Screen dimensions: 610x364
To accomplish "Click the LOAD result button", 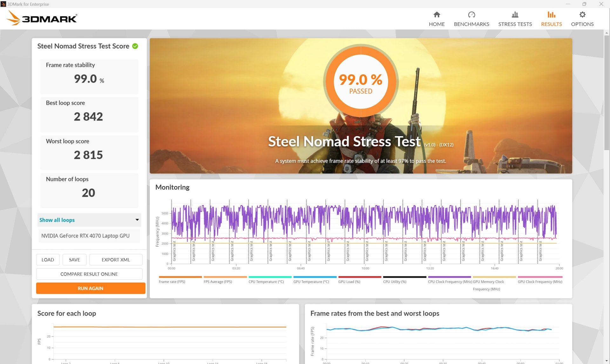I will tap(48, 260).
